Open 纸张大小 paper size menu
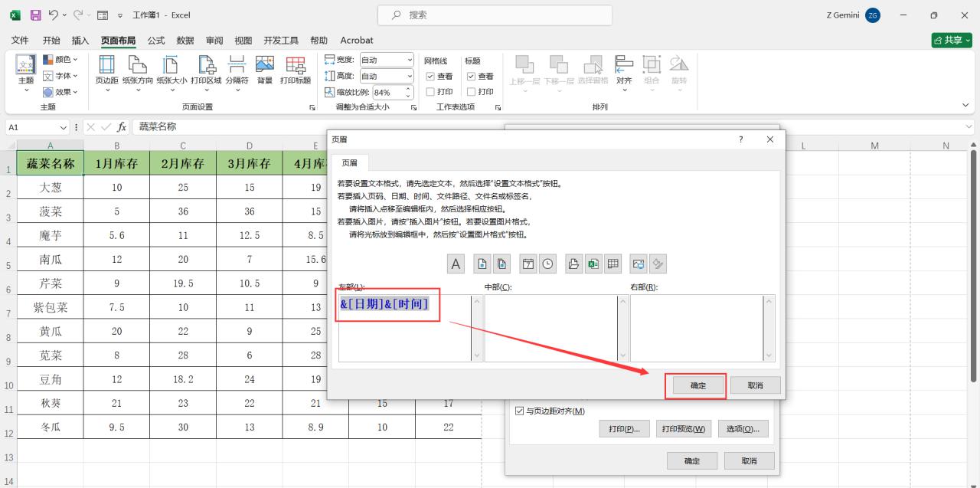Image resolution: width=980 pixels, height=488 pixels. pos(171,74)
